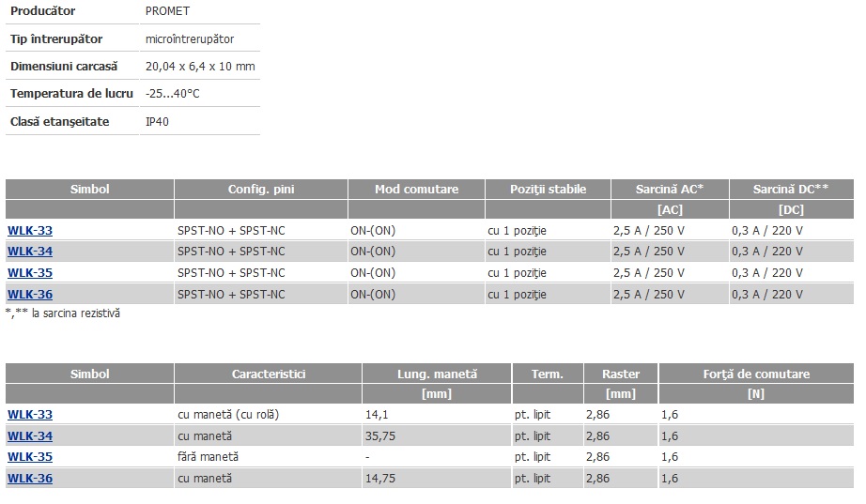Select the Forţă de comutare column header

click(756, 374)
